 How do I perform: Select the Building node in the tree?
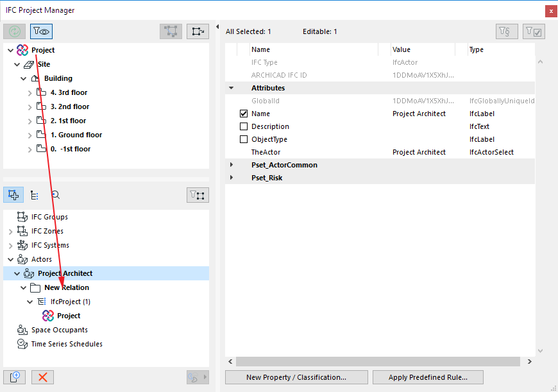pyautogui.click(x=58, y=78)
